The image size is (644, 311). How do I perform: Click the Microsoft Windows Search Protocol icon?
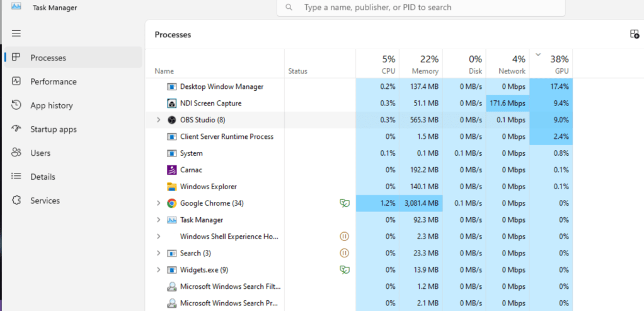tap(171, 303)
